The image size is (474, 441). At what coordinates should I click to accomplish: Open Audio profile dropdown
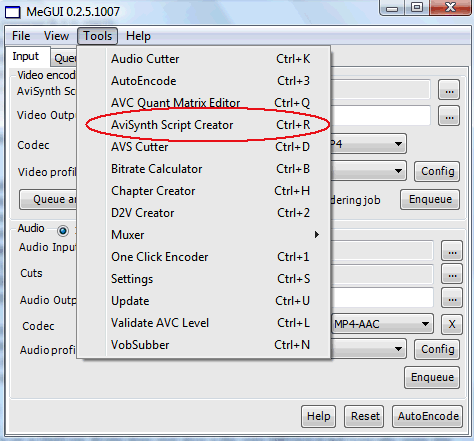tap(368, 349)
